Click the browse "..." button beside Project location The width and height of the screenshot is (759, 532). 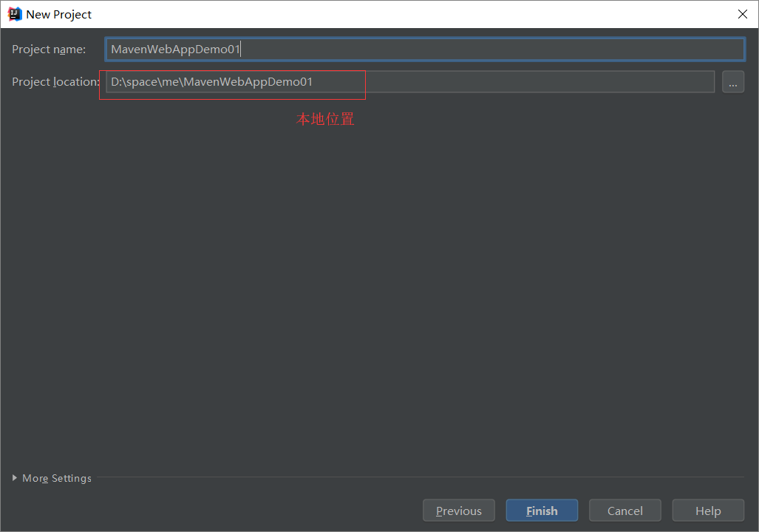[733, 81]
